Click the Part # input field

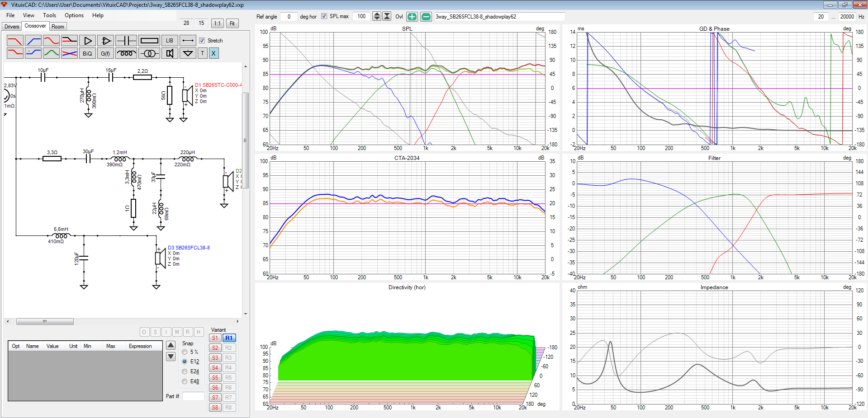193,396
